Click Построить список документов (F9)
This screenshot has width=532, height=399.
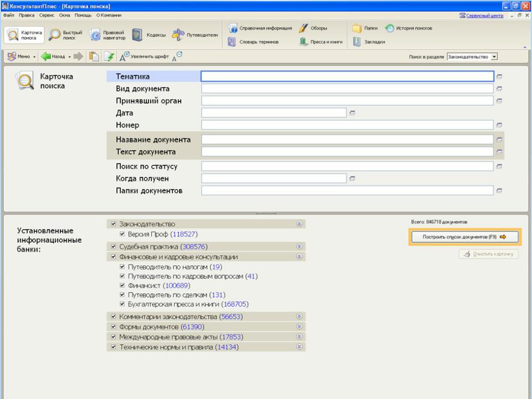(465, 237)
